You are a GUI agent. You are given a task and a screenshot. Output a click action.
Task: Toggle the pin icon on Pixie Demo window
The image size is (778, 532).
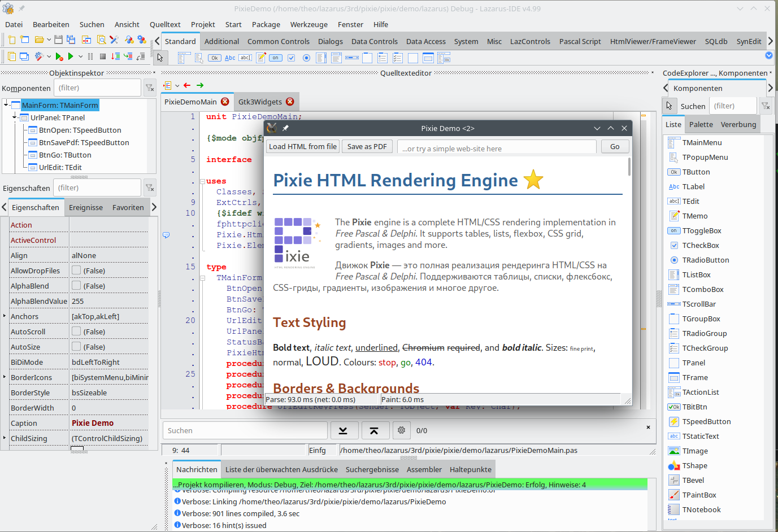click(286, 128)
